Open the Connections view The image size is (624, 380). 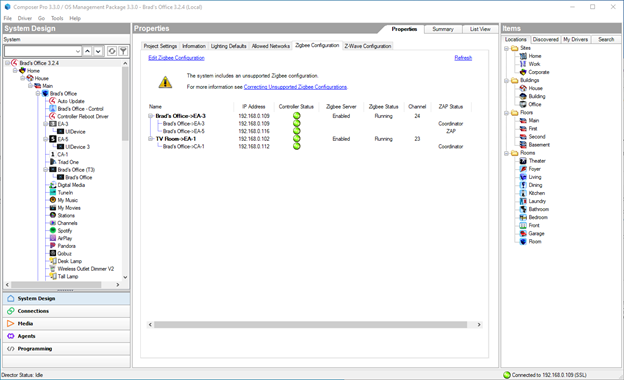[x=66, y=311]
